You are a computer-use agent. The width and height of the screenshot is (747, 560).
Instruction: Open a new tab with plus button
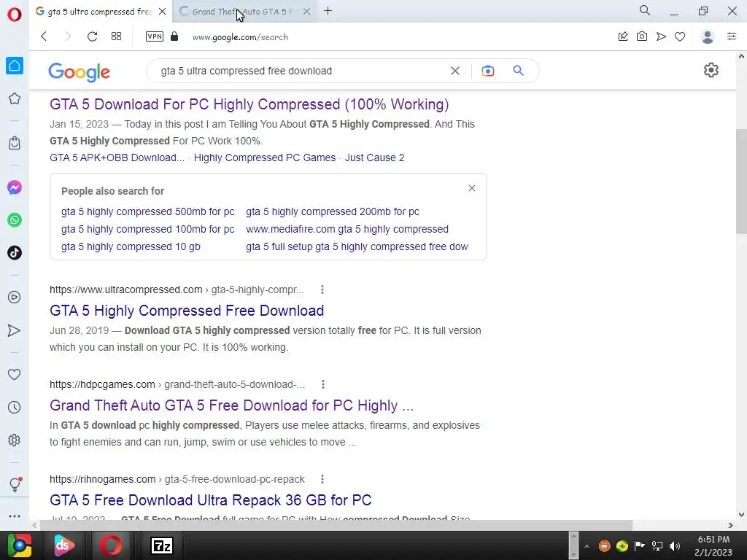(x=328, y=11)
